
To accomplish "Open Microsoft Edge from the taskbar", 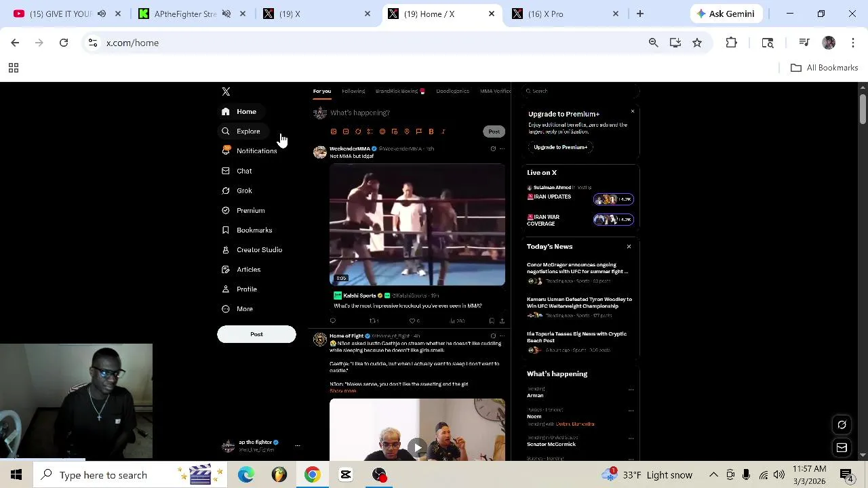I will [246, 474].
